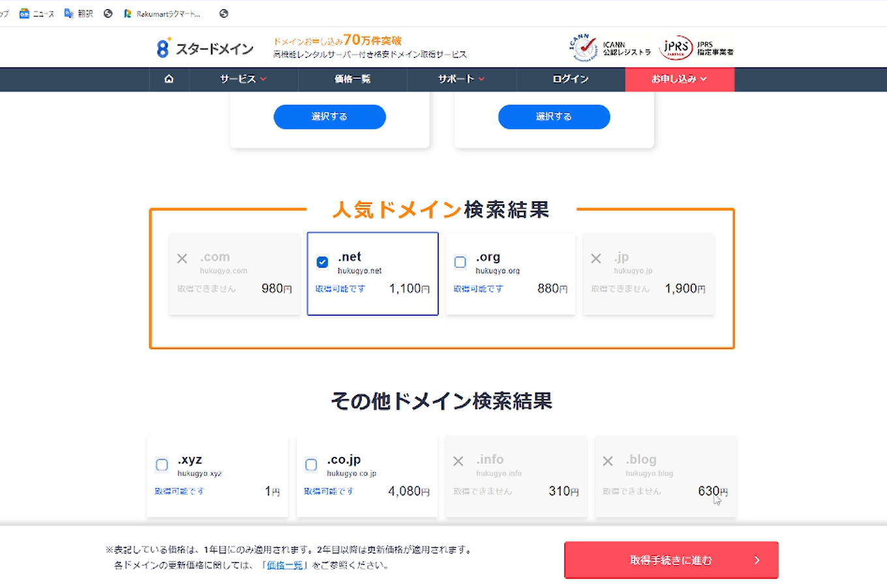Expand the サポート dropdown menu

tap(462, 79)
